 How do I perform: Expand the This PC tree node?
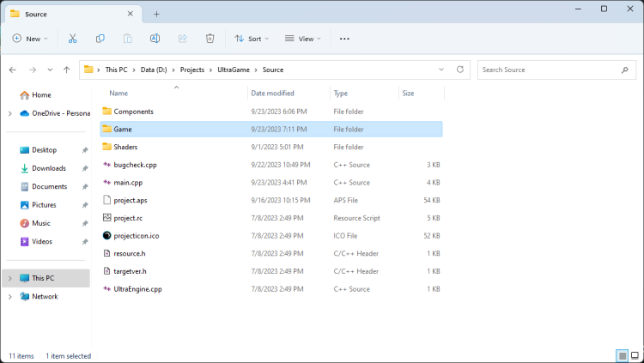(10, 278)
